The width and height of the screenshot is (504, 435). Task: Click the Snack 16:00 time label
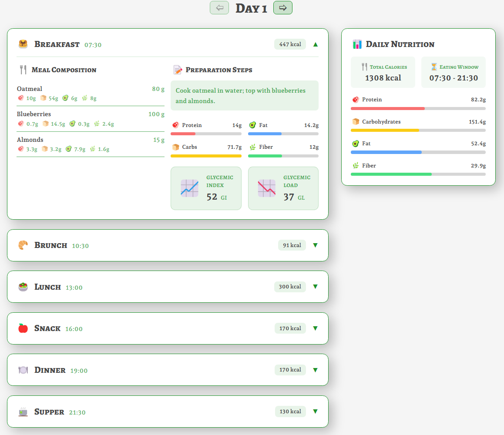[74, 329]
